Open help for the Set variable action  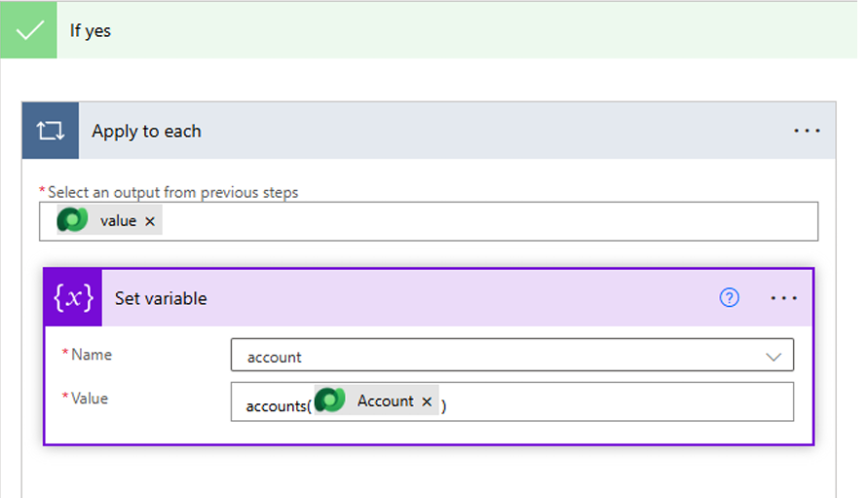click(729, 298)
